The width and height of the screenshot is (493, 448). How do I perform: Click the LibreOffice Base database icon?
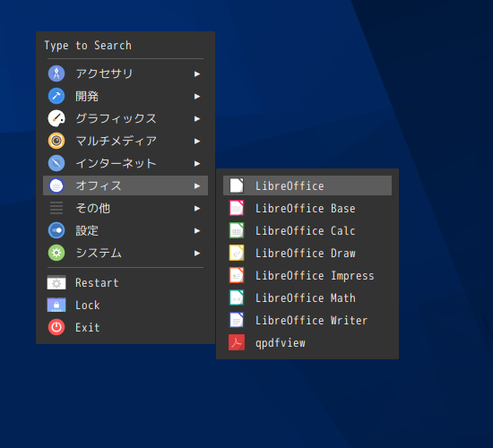tap(237, 208)
